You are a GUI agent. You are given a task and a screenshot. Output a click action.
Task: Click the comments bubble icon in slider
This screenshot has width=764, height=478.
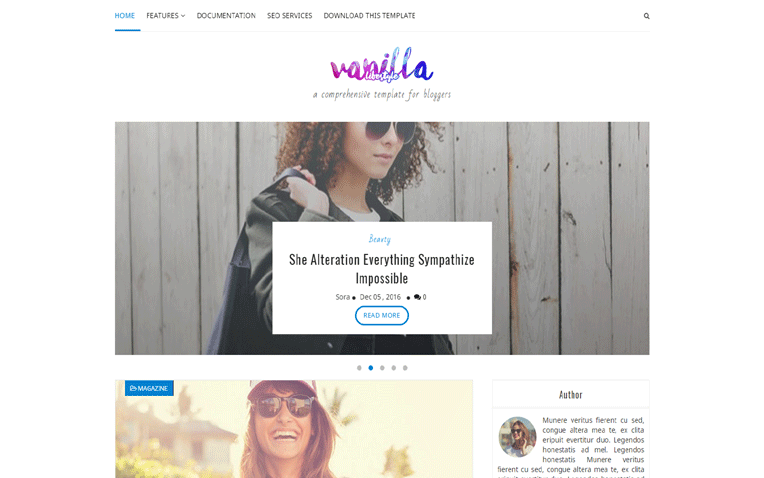(x=417, y=297)
